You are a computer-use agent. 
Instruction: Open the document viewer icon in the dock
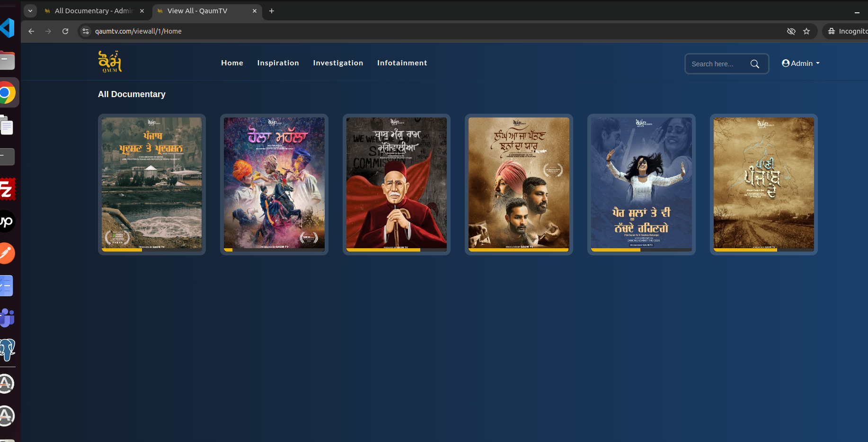(7, 125)
